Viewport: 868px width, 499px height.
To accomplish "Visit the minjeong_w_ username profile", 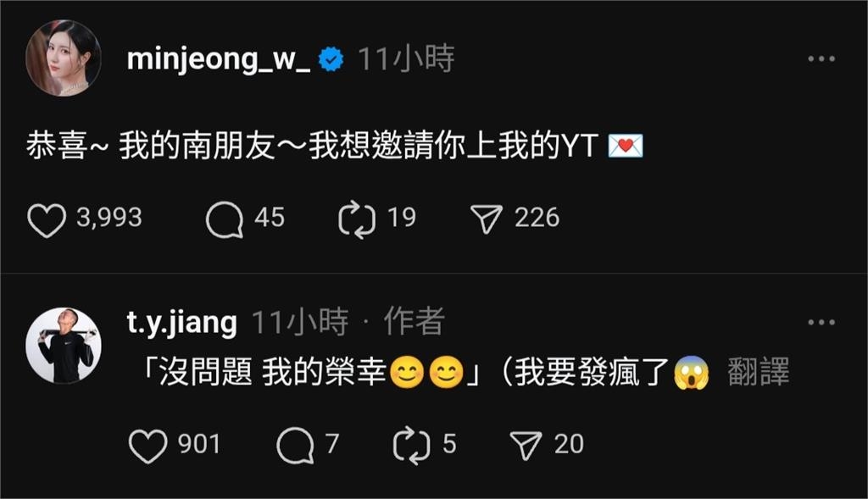I will pyautogui.click(x=218, y=58).
